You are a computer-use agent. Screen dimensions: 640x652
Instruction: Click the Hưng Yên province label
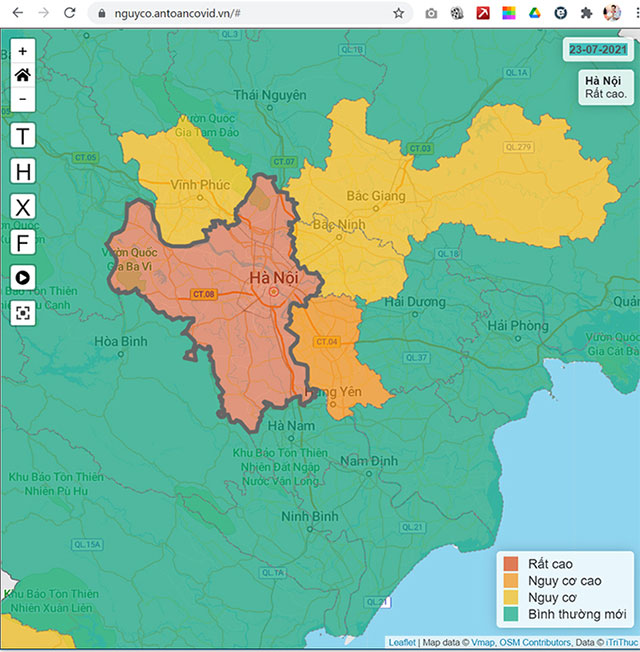point(333,392)
